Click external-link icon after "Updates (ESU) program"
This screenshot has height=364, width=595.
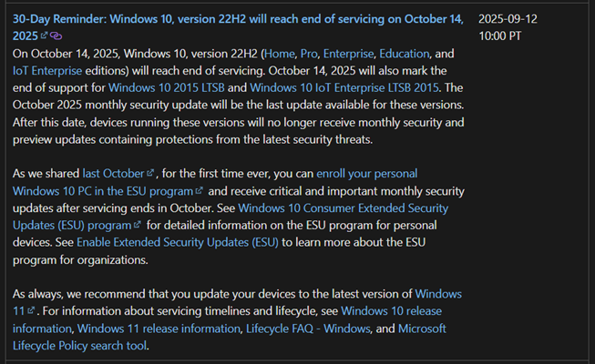138,226
